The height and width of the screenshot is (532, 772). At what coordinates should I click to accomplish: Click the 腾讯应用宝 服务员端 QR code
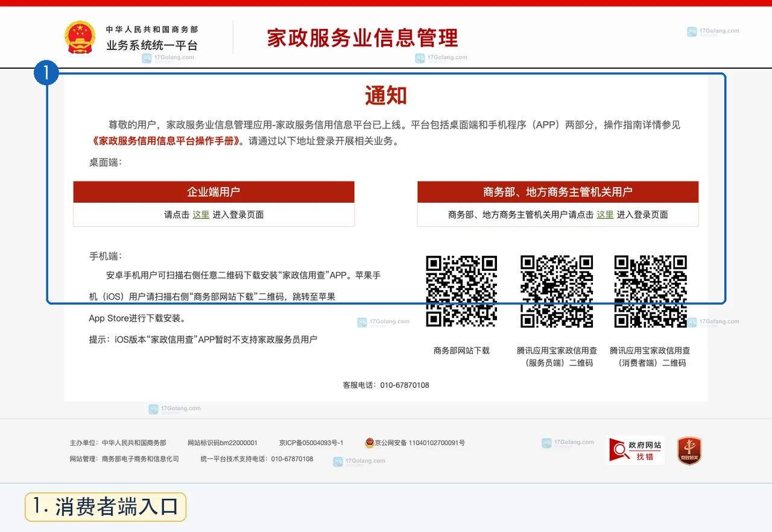click(557, 292)
